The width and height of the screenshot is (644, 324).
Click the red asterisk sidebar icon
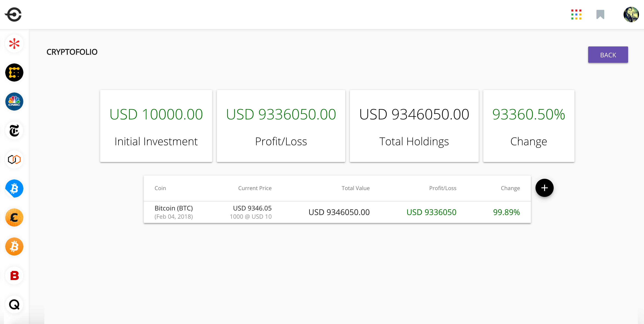14,44
